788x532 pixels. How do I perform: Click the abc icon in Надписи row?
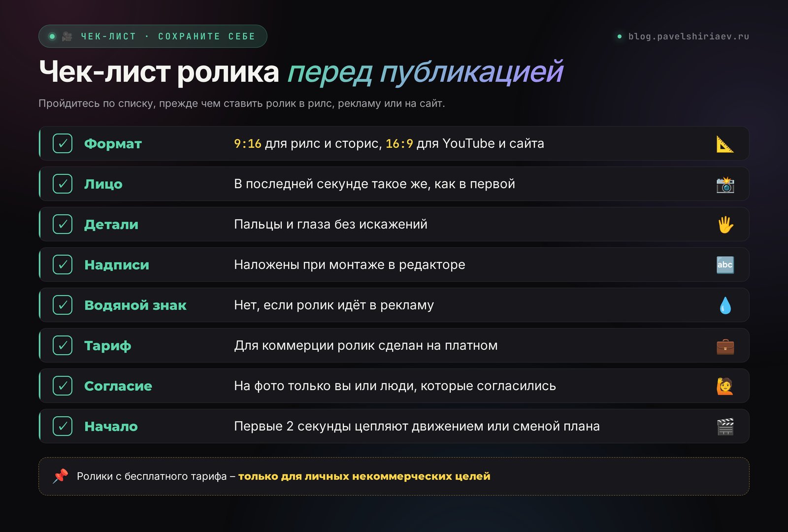[x=725, y=265]
